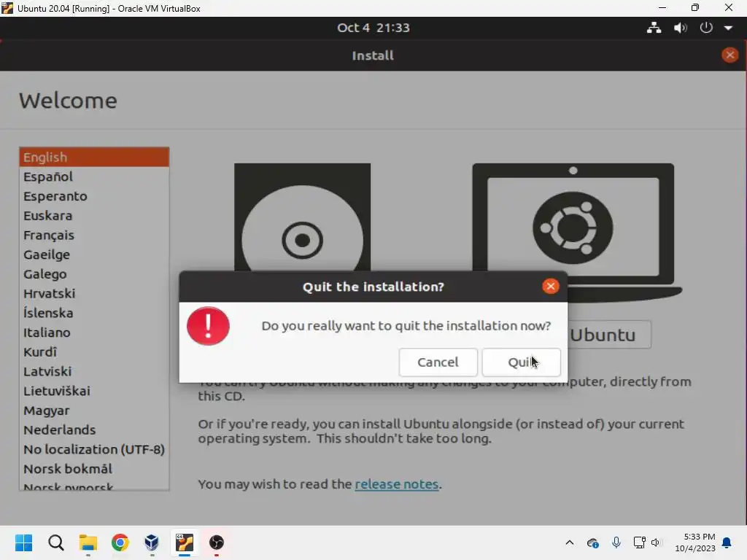Click the VirtualBox title bar app icon
This screenshot has height=560, width=747.
tap(7, 8)
